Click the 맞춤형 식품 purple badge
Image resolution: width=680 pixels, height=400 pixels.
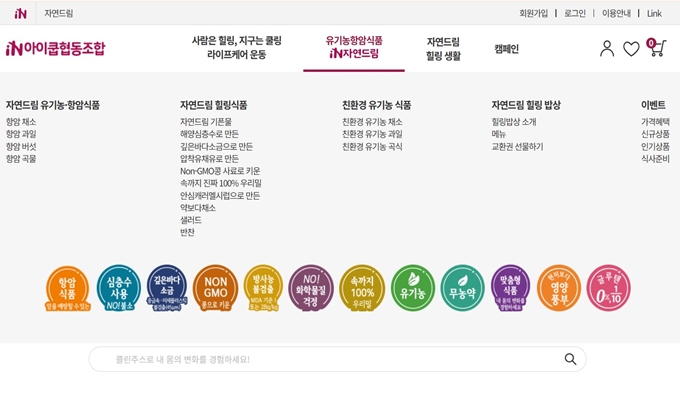click(x=510, y=288)
